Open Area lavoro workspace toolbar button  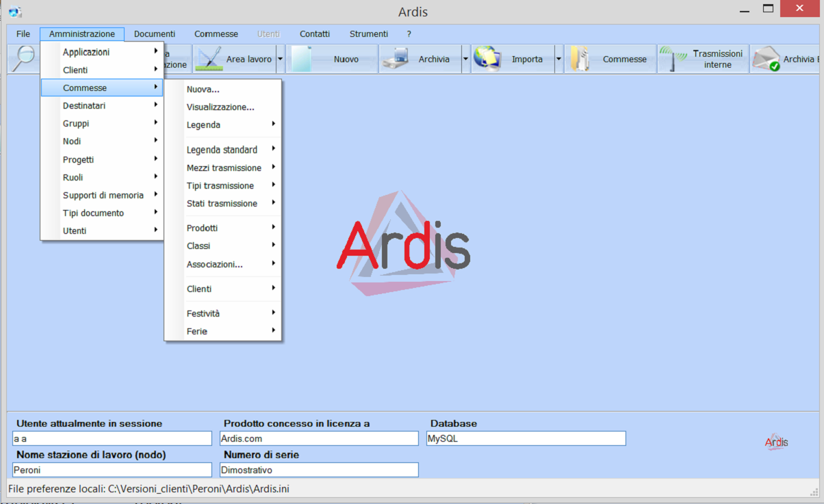(234, 59)
